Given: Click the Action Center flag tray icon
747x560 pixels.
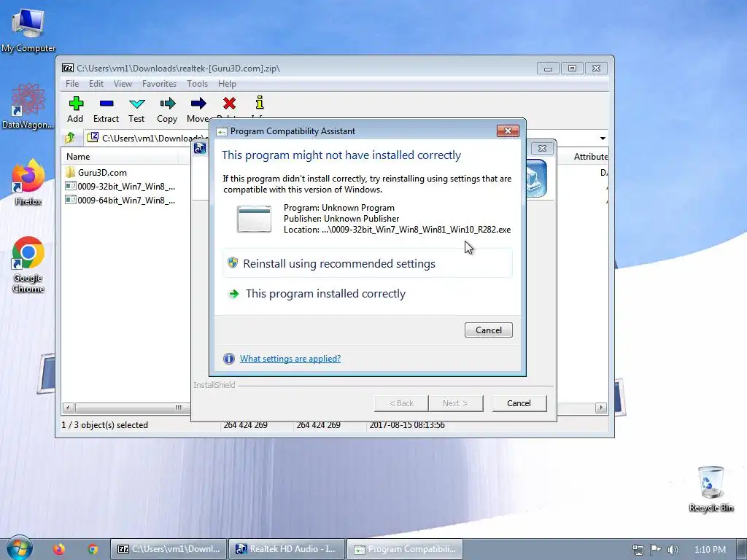Looking at the screenshot, I should (656, 550).
